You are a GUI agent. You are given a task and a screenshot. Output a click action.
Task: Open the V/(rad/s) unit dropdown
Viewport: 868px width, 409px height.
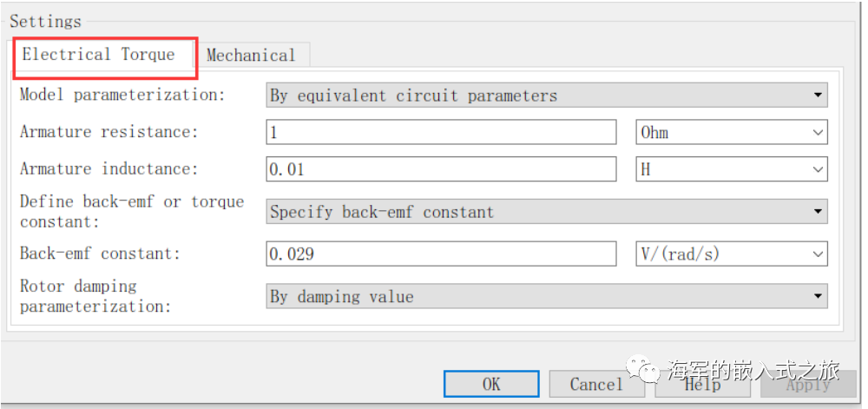click(x=731, y=254)
